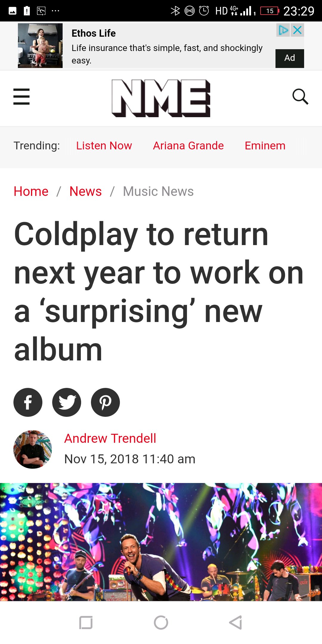Viewport: 322px width, 644px height.
Task: Pin article on Pinterest
Action: [x=105, y=402]
